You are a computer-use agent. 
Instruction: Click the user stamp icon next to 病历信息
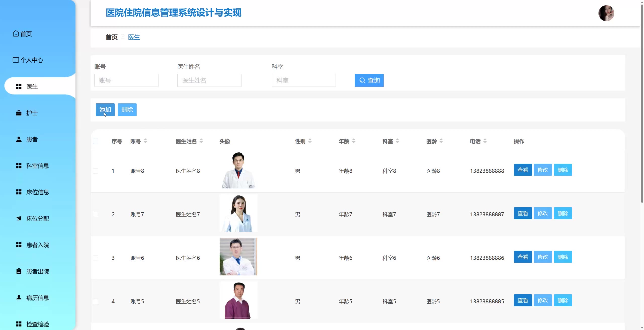(19, 298)
